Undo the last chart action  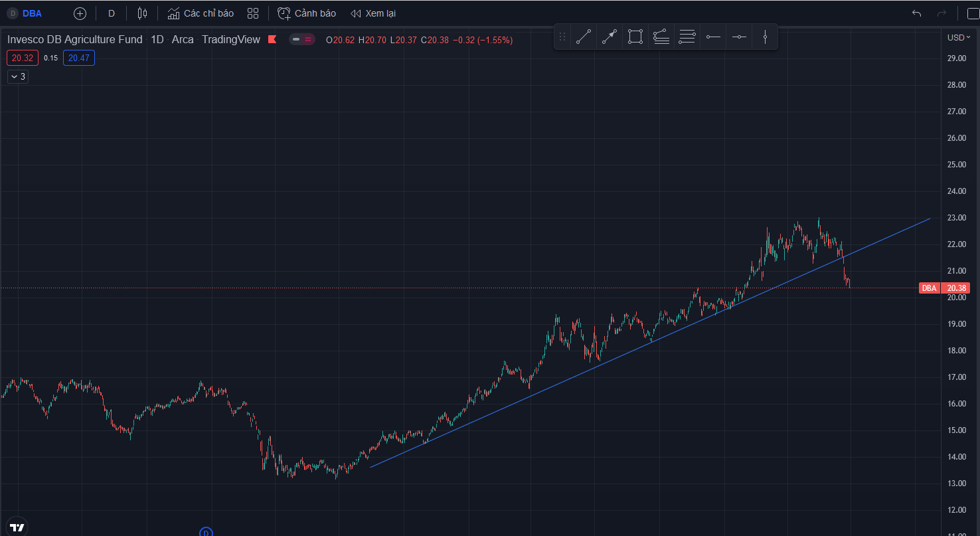pyautogui.click(x=917, y=13)
